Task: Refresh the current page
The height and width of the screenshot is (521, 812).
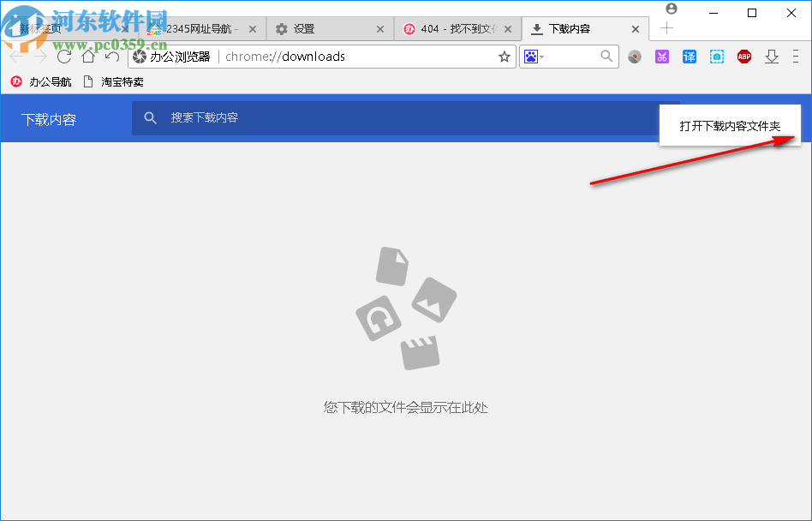Action: 64,57
